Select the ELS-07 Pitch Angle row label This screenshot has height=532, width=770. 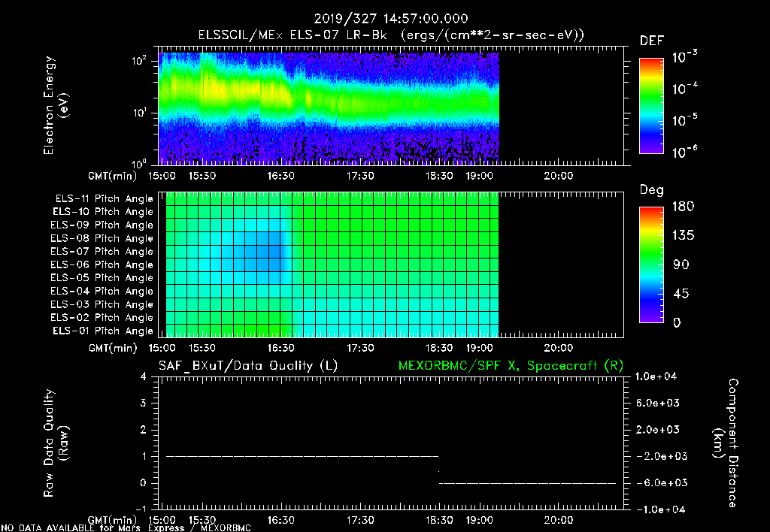pyautogui.click(x=102, y=252)
